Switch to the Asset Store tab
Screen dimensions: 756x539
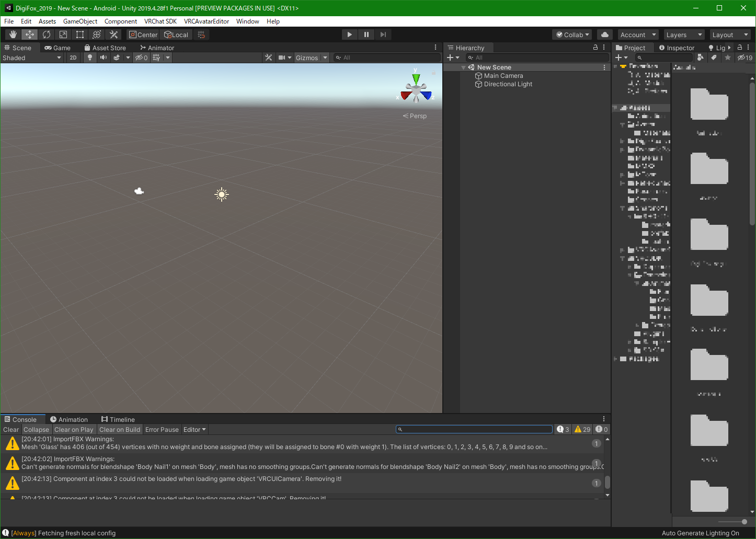point(105,48)
